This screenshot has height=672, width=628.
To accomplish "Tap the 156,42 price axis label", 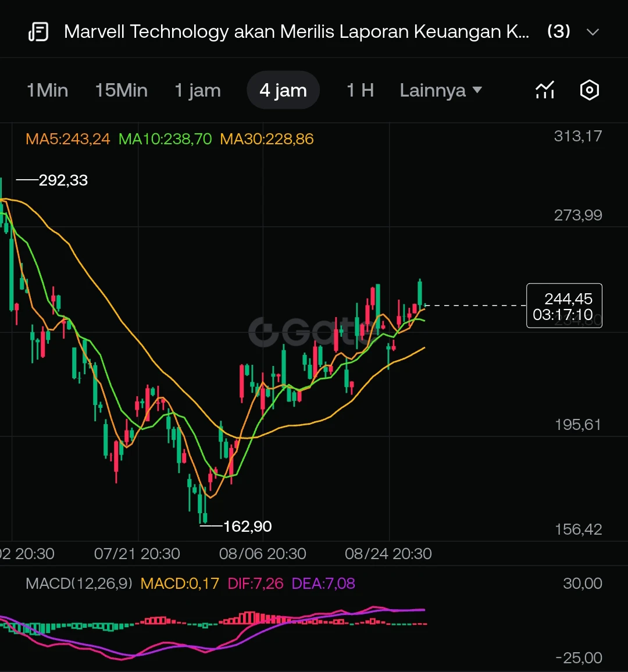I will pyautogui.click(x=579, y=529).
